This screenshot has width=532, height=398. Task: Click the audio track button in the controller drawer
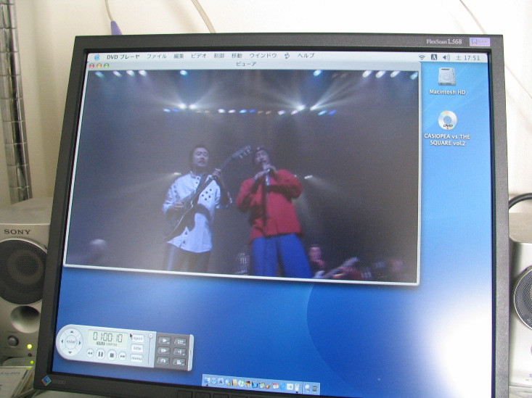coord(180,352)
